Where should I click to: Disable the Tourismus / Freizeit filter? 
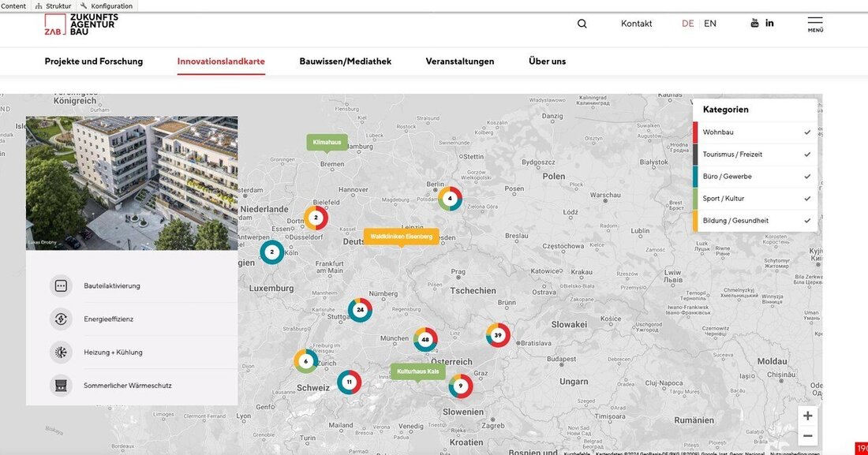[806, 154]
